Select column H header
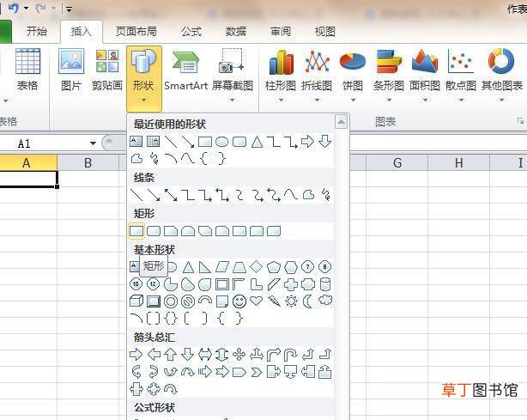 (459, 163)
